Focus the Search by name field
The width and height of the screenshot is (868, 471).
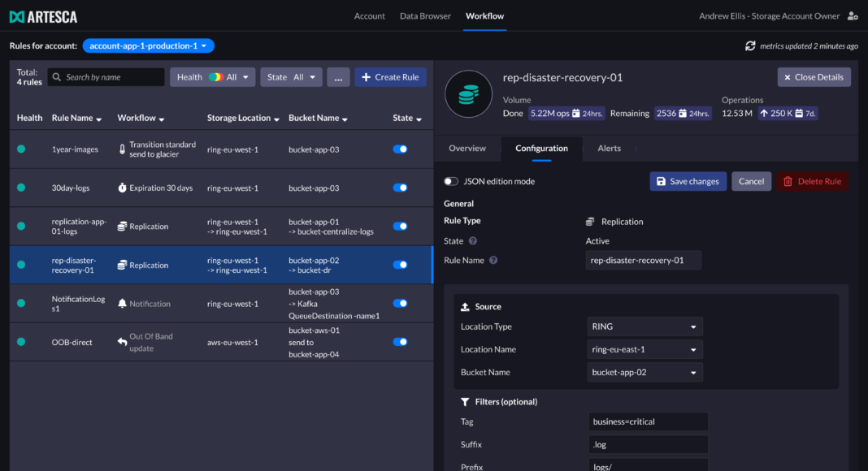(106, 77)
